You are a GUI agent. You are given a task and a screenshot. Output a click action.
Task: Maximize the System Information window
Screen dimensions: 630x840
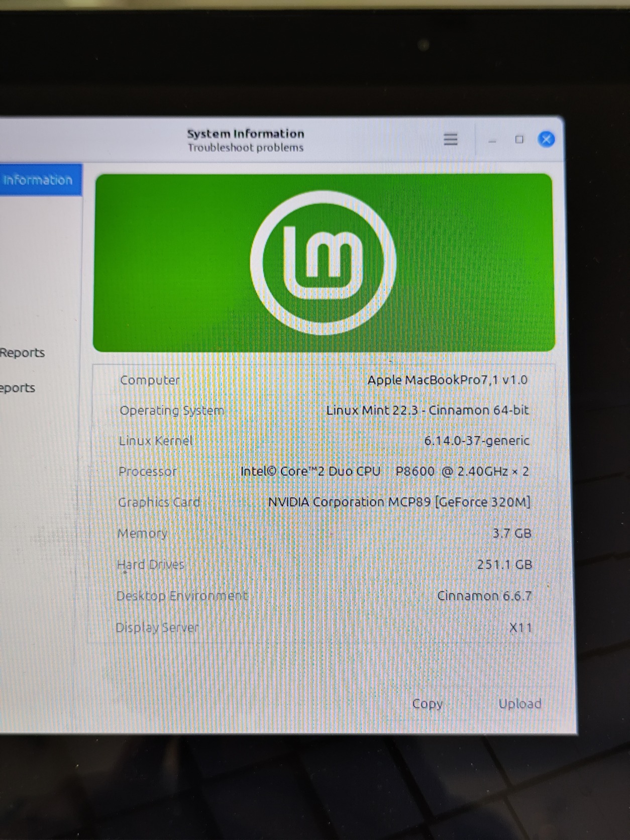(x=519, y=140)
